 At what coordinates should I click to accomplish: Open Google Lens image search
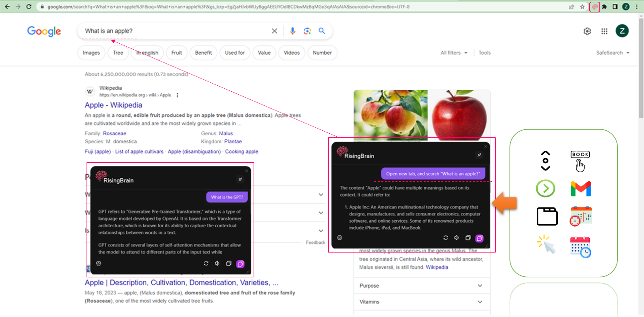[x=307, y=31]
